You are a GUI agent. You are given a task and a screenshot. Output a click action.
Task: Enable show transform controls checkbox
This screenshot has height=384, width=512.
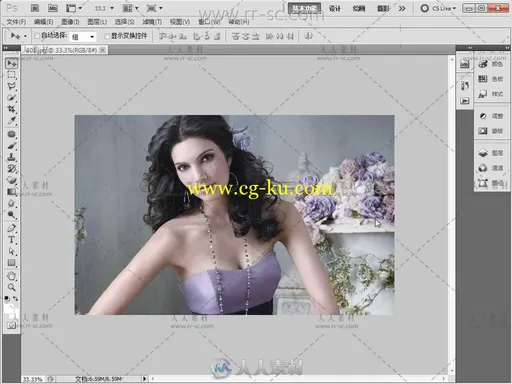pos(107,36)
